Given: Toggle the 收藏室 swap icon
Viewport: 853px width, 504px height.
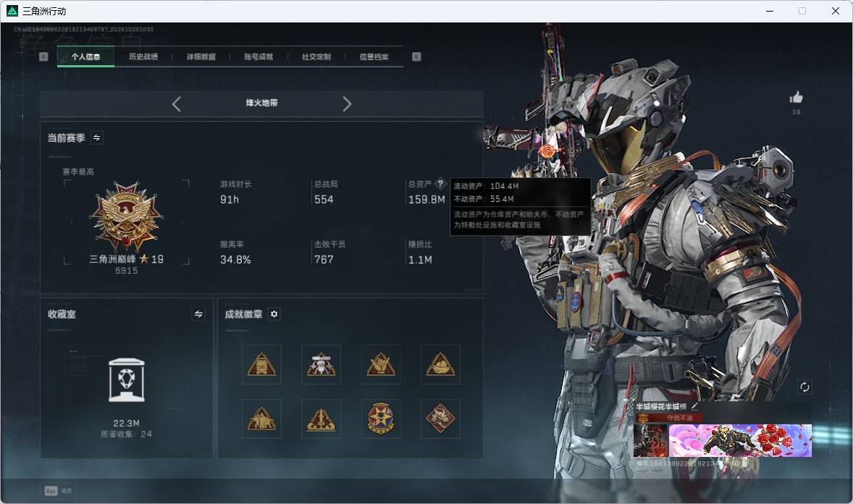Looking at the screenshot, I should click(198, 314).
